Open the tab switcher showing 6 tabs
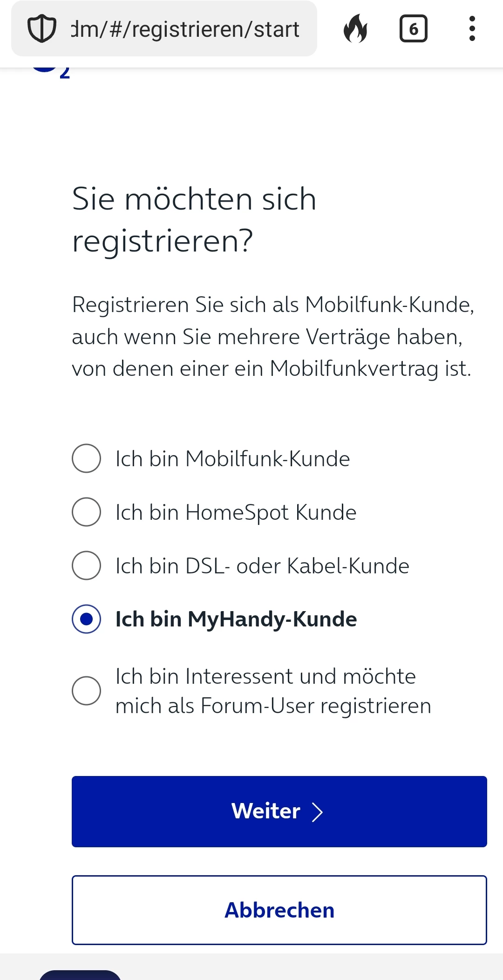The image size is (503, 980). pos(413,29)
